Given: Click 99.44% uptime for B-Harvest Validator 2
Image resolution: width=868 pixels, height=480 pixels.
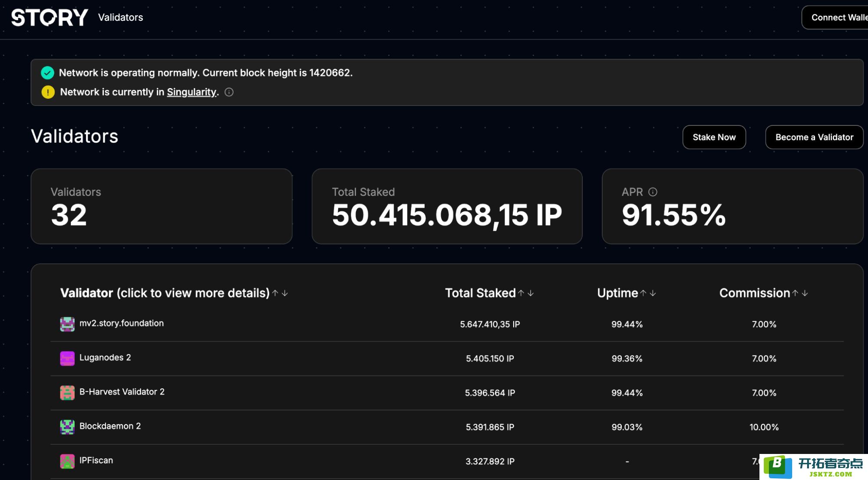Looking at the screenshot, I should pyautogui.click(x=627, y=393).
